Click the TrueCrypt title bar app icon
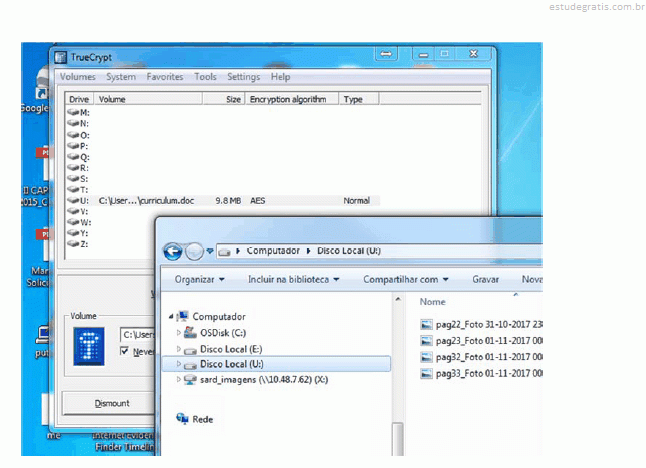646x468 pixels. click(x=61, y=57)
